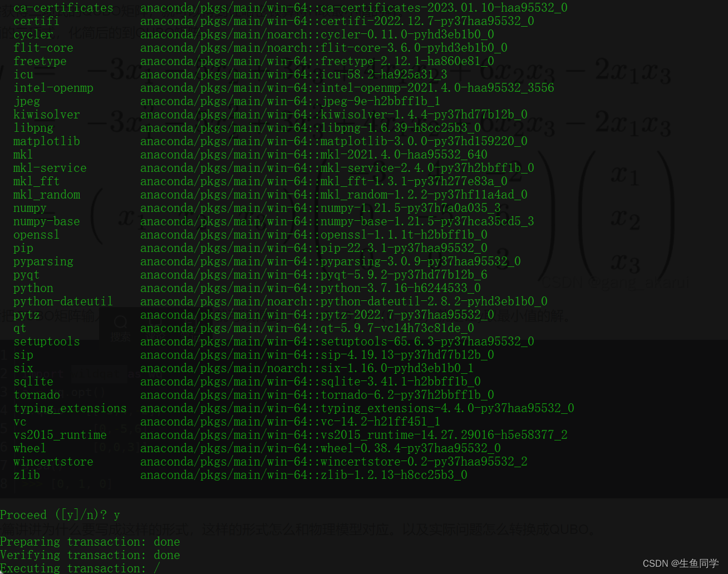Select spec text numpy-base-1.21.5-py37hca35cd5_3
Image resolution: width=728 pixels, height=574 pixels.
pos(427,221)
